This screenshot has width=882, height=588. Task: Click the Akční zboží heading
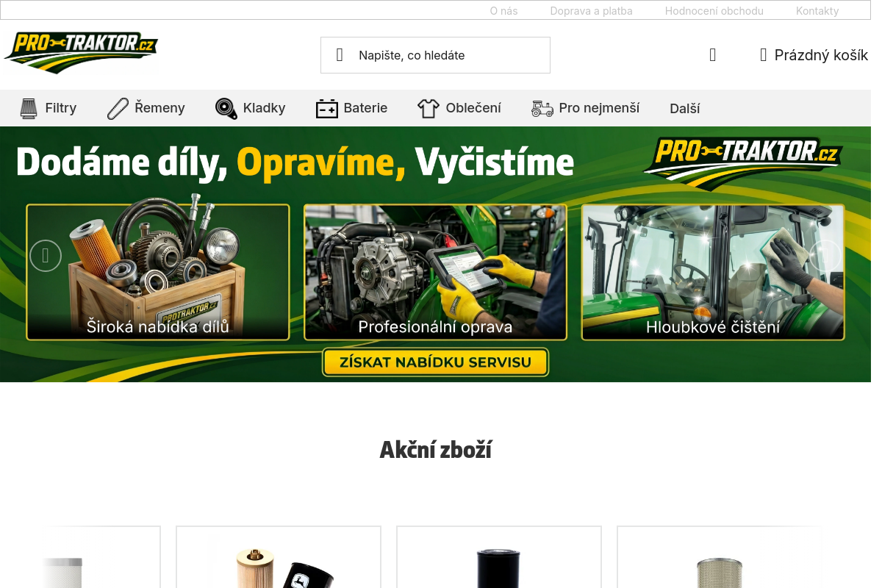point(435,450)
